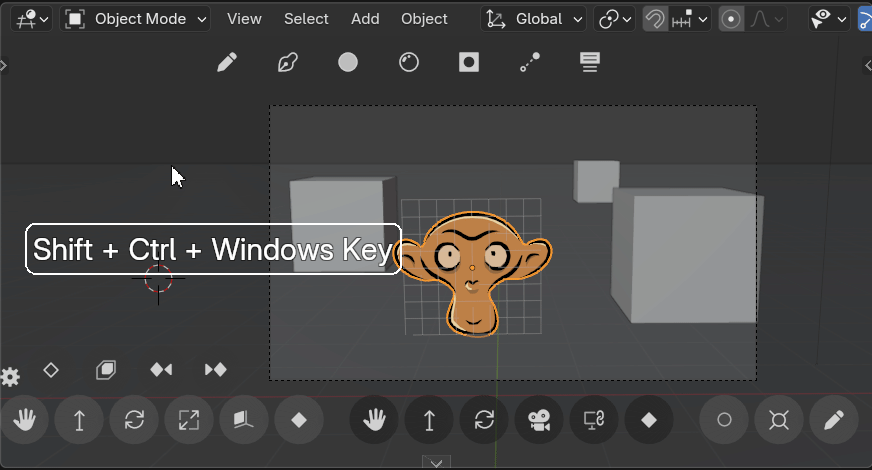The width and height of the screenshot is (872, 470).
Task: Click the dotted path between two points icon
Action: [x=529, y=62]
